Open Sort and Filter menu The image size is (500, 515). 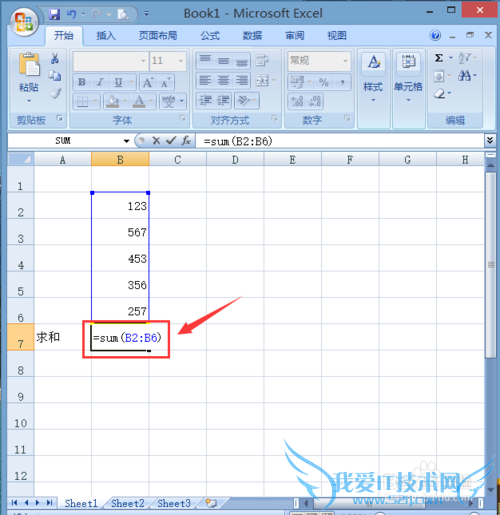point(468,58)
